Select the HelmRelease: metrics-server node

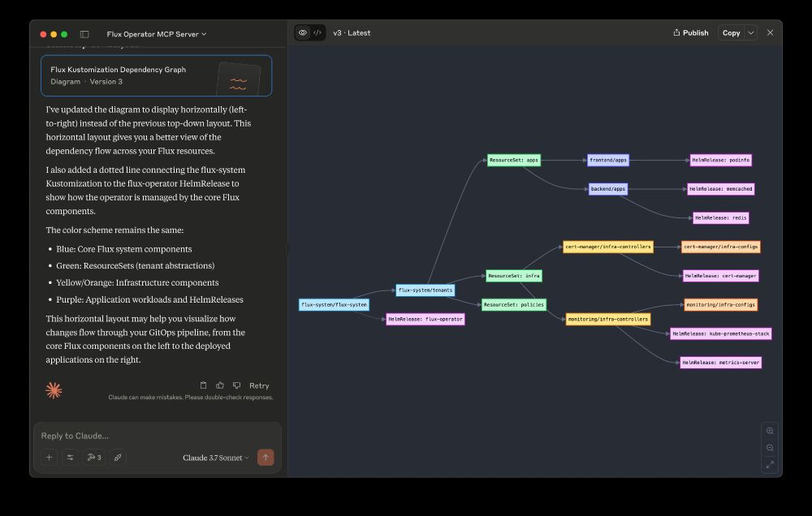(x=720, y=363)
